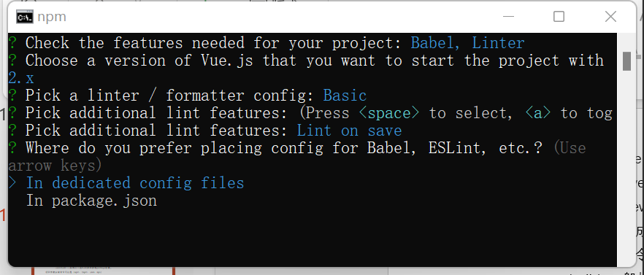Screen dimensions: 644x275
Task: Click the blue selection arrow pointer
Action: coord(12,183)
